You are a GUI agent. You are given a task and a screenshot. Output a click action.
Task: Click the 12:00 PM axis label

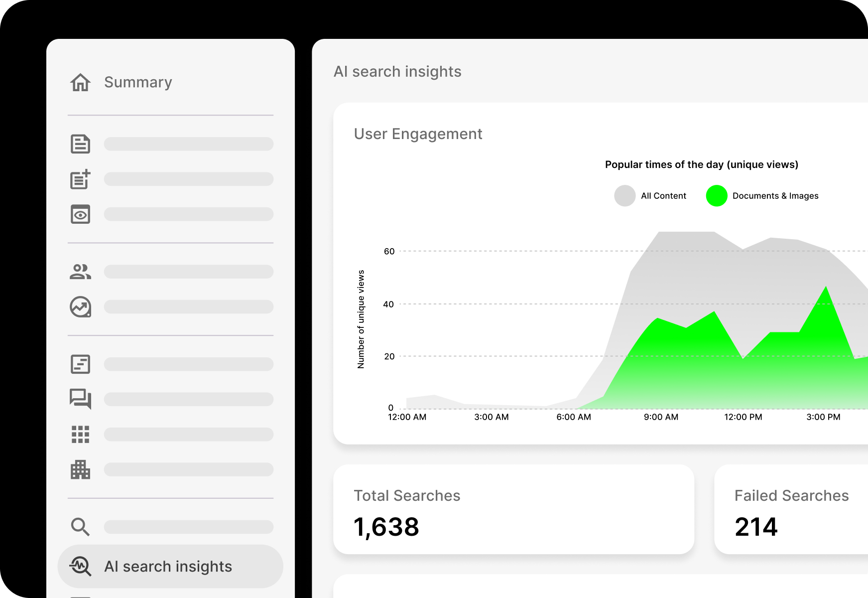pyautogui.click(x=743, y=417)
